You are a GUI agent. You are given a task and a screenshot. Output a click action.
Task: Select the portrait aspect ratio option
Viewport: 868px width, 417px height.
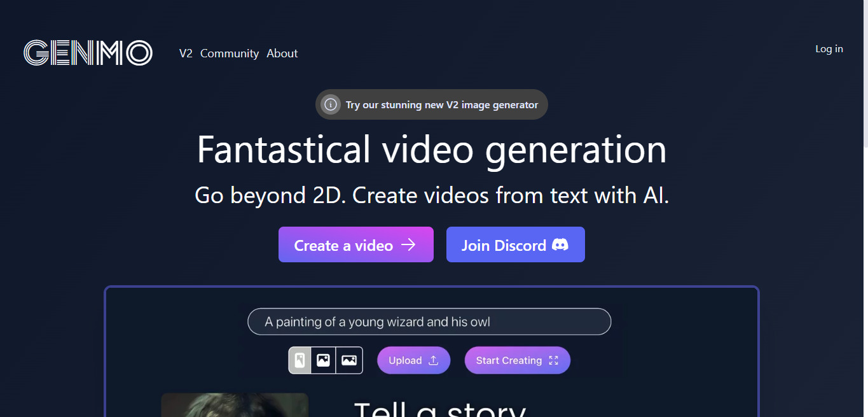(300, 360)
